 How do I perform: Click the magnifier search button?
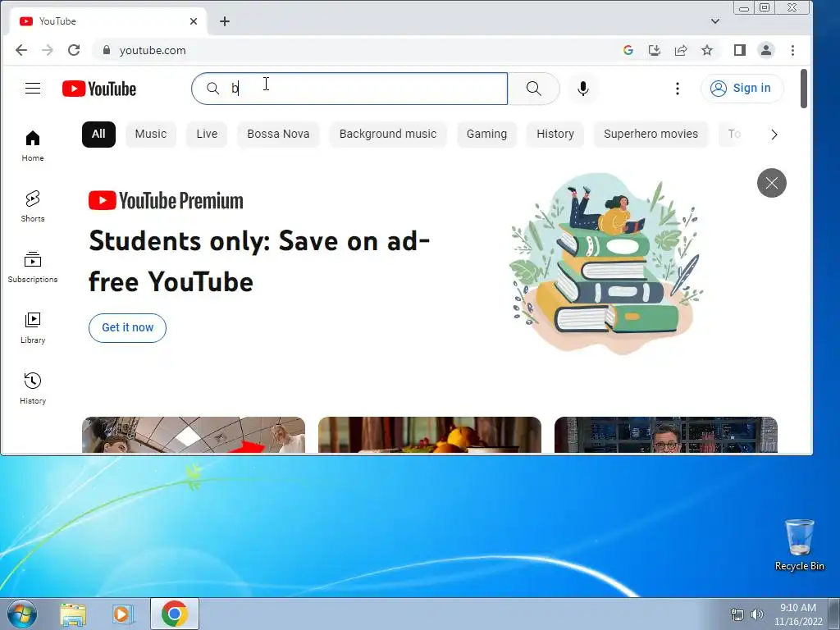pos(533,89)
